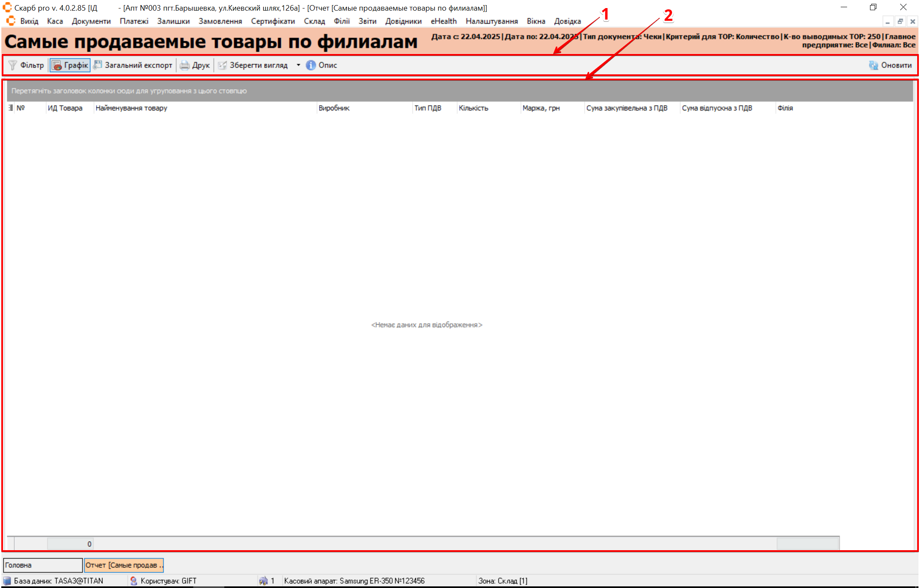This screenshot has width=921, height=588.
Task: Switch to the Головна tab
Action: [42, 565]
